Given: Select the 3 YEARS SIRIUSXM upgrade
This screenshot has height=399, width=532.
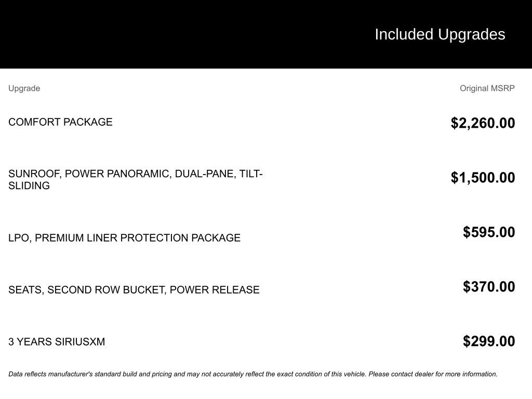Looking at the screenshot, I should [x=57, y=341].
